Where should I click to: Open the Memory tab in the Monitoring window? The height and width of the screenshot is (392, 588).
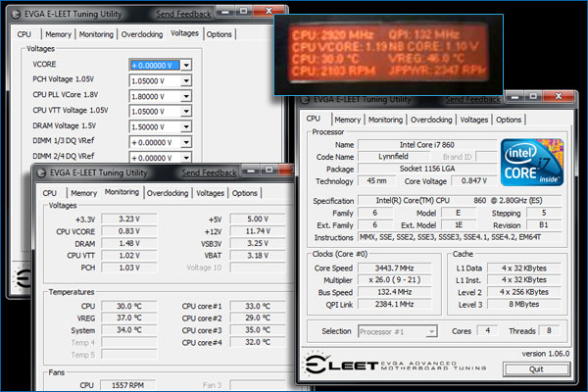pos(83,193)
